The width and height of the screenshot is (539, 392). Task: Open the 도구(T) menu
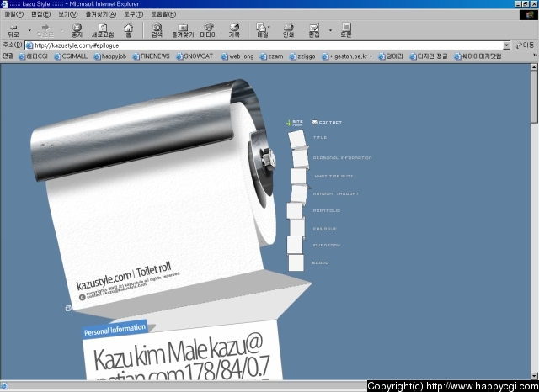[x=133, y=14]
